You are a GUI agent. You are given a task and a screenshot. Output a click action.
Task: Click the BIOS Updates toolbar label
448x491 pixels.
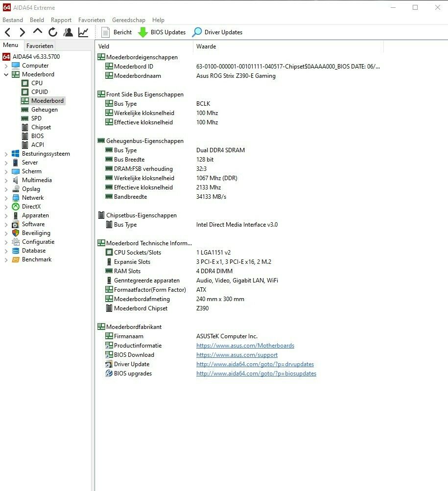[x=168, y=32]
